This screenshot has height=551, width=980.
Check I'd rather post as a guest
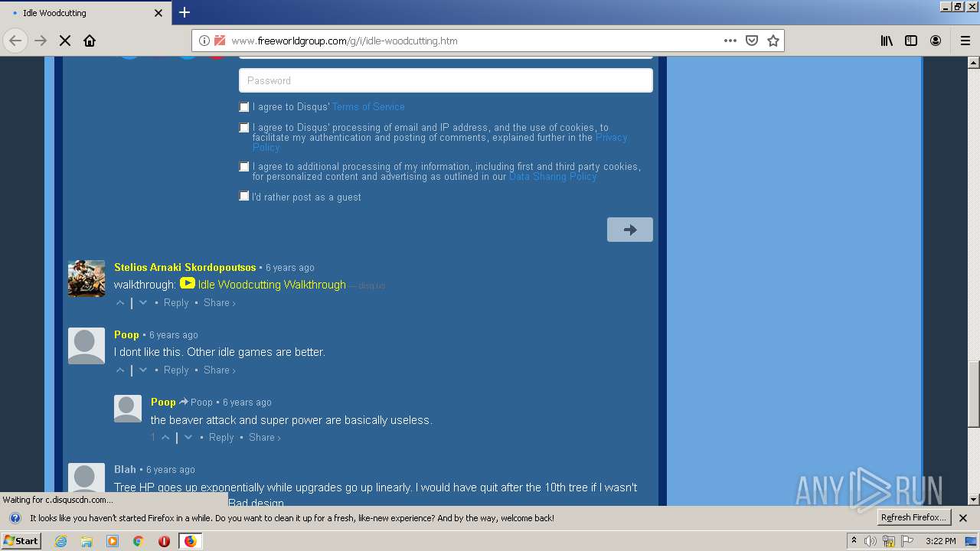244,196
